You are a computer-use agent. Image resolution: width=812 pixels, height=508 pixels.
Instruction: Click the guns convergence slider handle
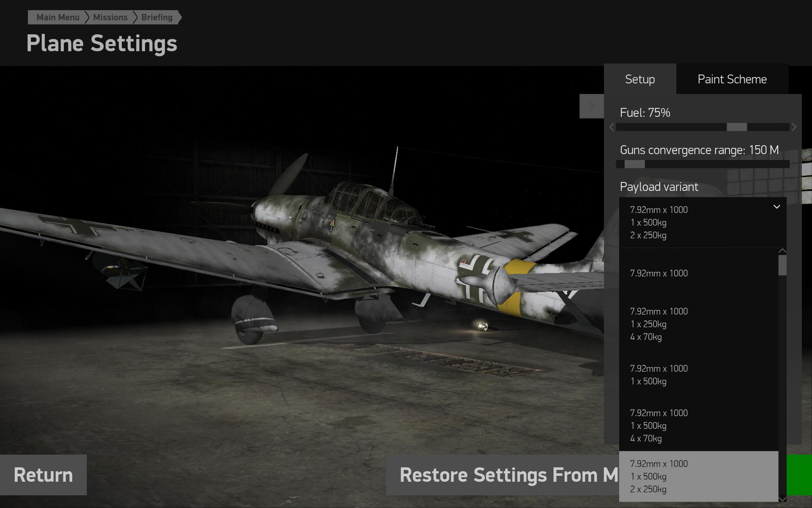(634, 164)
